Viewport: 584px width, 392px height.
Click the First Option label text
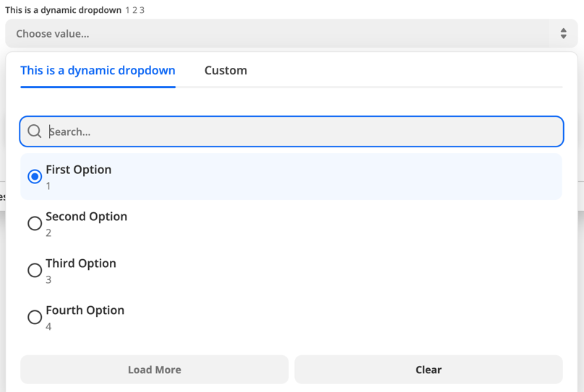(x=79, y=170)
